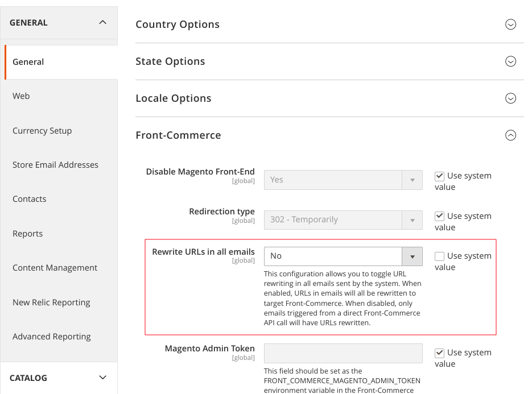The image size is (532, 394).
Task: Open New Relic Reporting settings
Action: 51,302
